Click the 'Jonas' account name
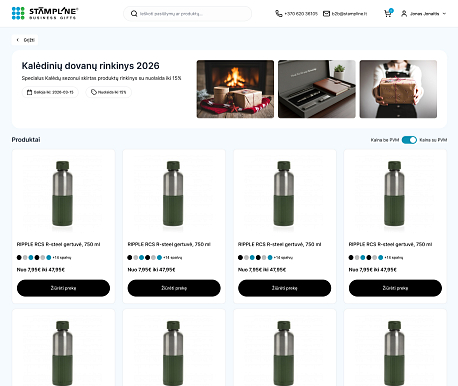Screen dimensions: 458x386 tap(424, 14)
